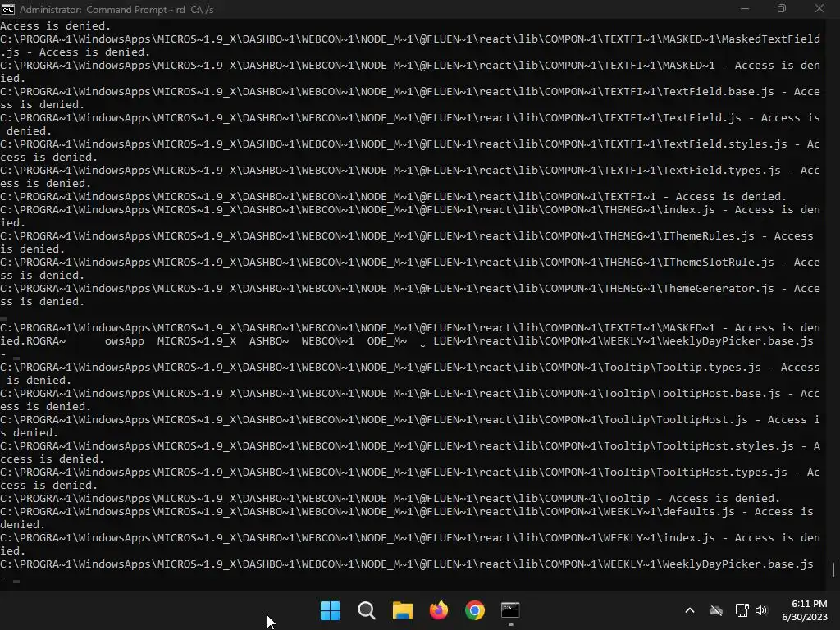Click the Command Prompt title bar icon

tap(8, 9)
